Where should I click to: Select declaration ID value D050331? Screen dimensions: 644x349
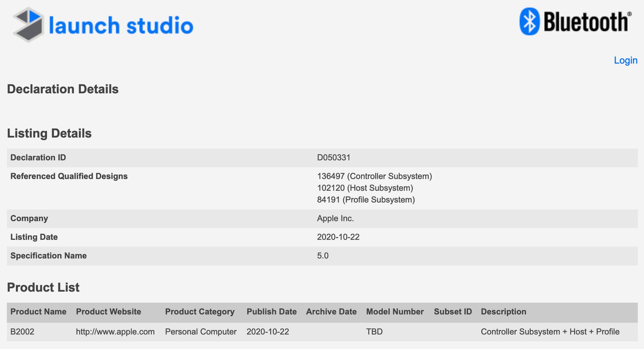pyautogui.click(x=334, y=158)
